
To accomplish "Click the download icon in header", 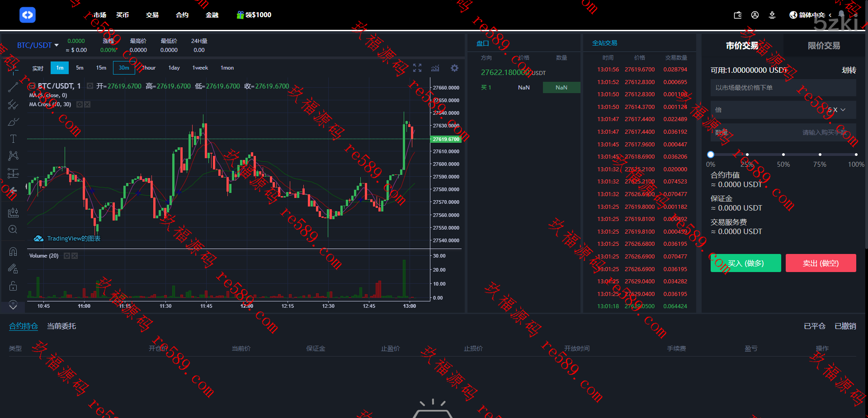I will click(x=772, y=15).
